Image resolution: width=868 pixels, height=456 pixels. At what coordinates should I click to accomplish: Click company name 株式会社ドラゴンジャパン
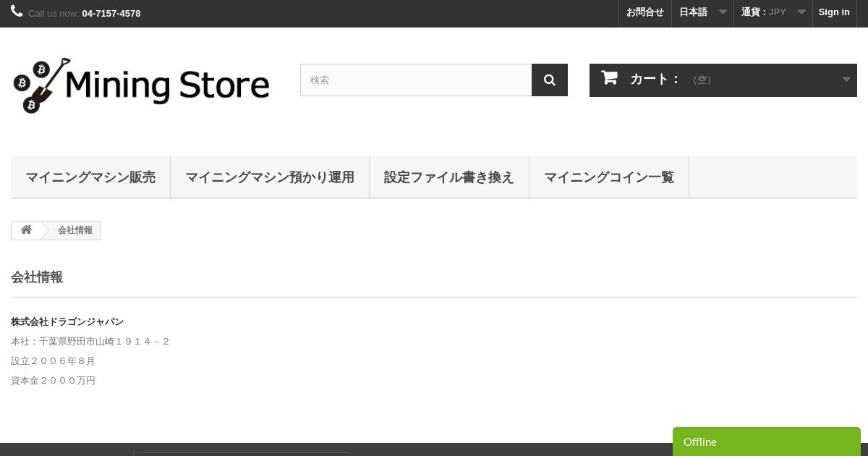(67, 322)
